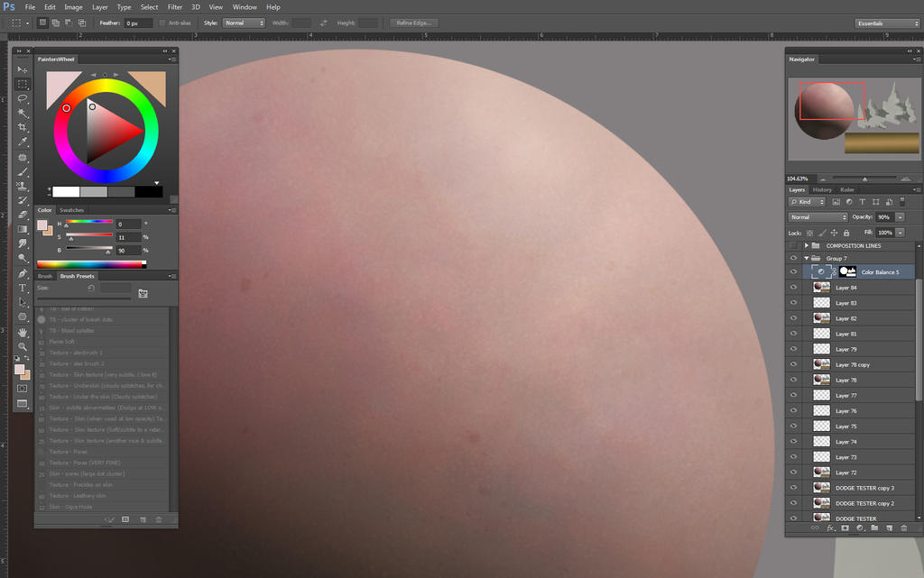Select the Smudge tool

click(x=23, y=243)
